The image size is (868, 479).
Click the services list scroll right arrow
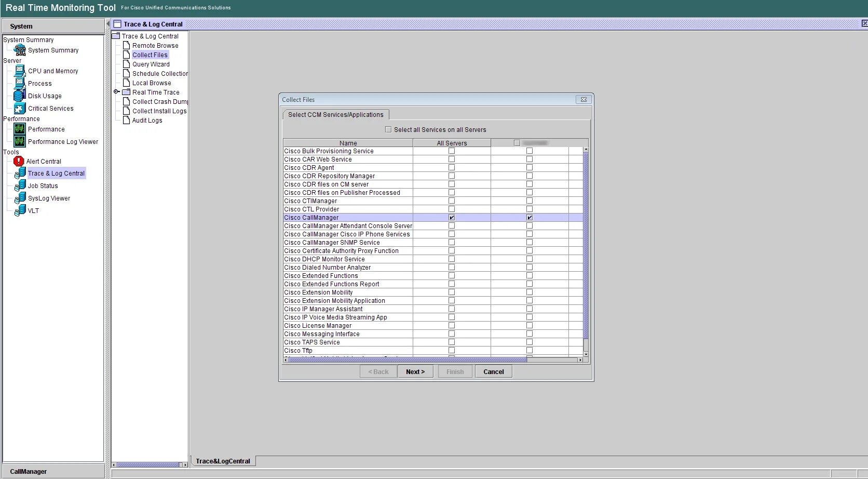click(580, 360)
